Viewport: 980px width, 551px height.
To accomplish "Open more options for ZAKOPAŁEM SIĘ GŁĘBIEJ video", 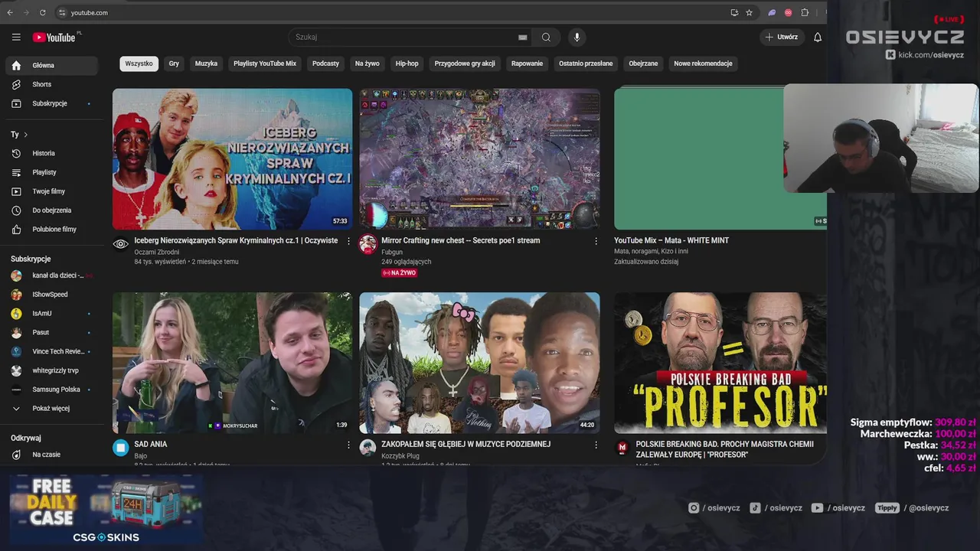I will click(596, 445).
